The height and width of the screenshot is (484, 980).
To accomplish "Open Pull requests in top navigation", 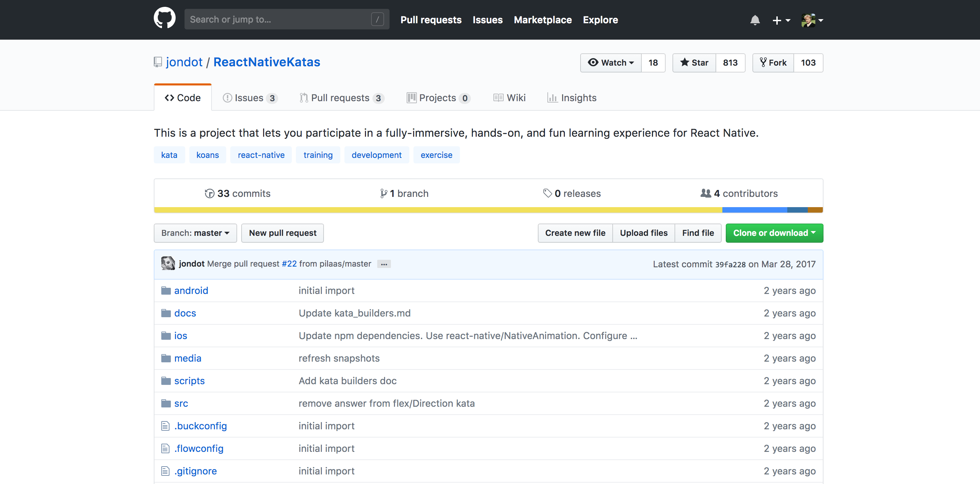I will 431,20.
